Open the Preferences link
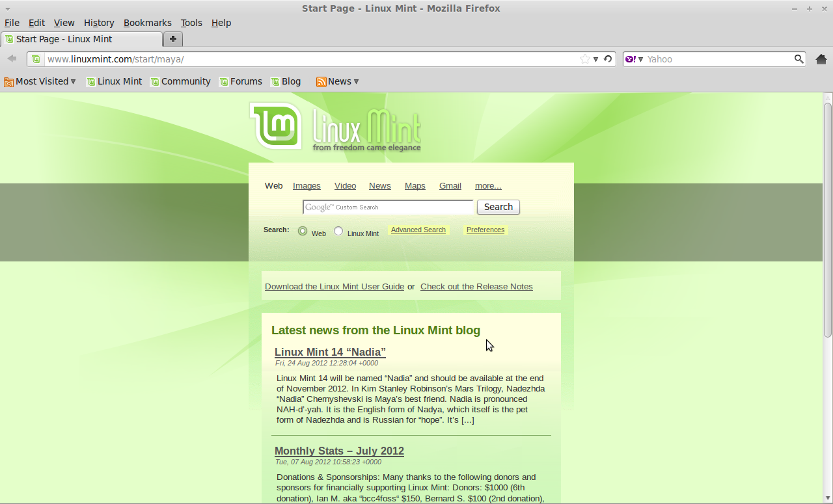 485,230
